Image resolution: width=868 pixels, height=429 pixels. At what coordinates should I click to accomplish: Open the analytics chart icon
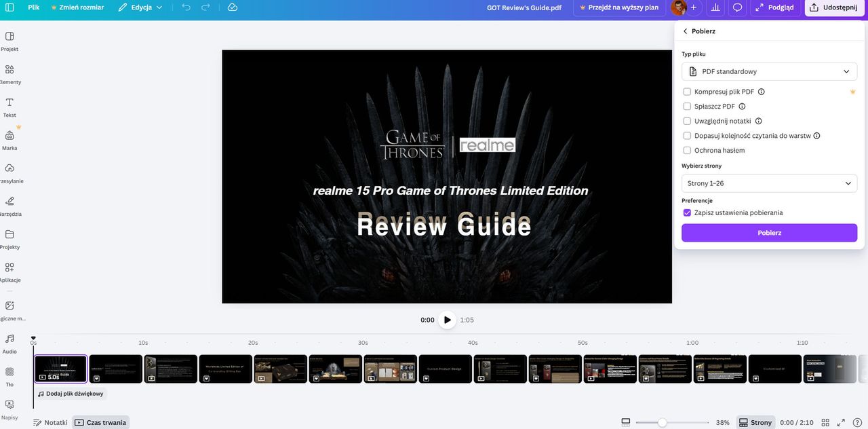point(715,7)
